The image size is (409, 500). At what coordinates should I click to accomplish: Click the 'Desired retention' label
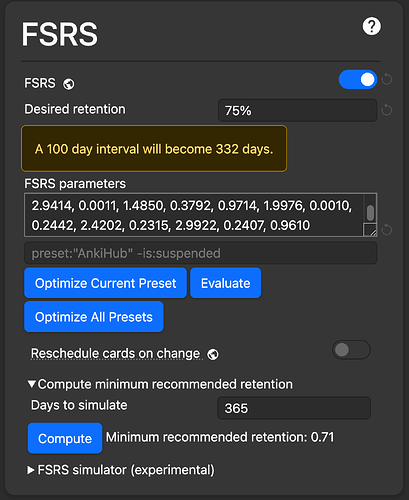tap(75, 109)
